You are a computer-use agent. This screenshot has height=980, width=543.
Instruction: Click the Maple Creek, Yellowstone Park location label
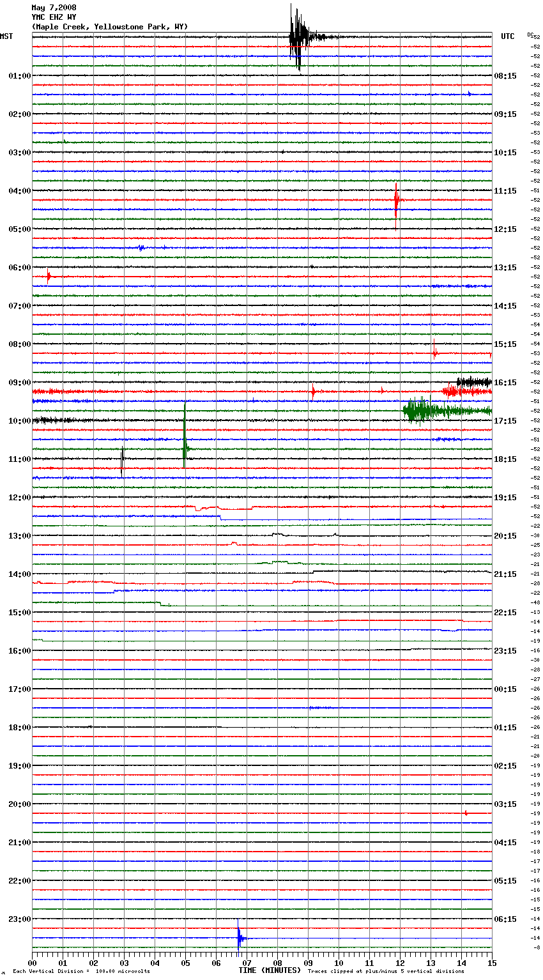tap(110, 27)
